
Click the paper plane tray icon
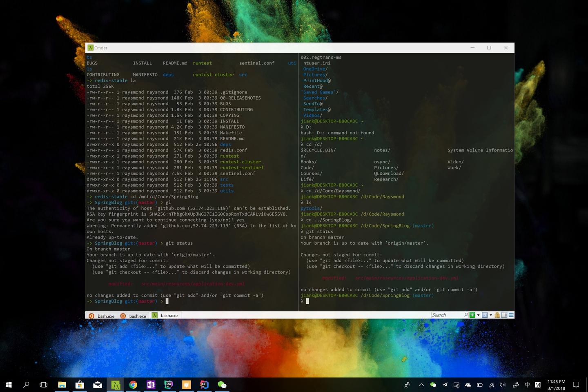point(445,385)
